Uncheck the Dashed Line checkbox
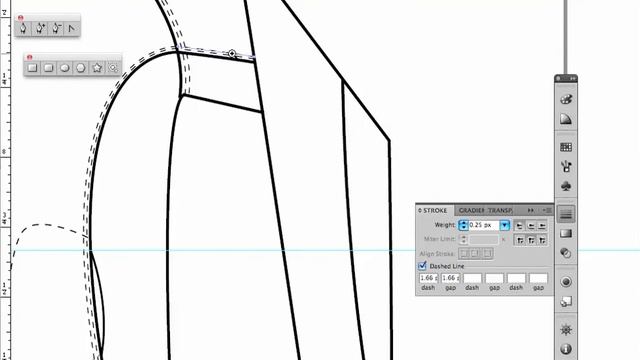This screenshot has height=360, width=640. pos(422,266)
